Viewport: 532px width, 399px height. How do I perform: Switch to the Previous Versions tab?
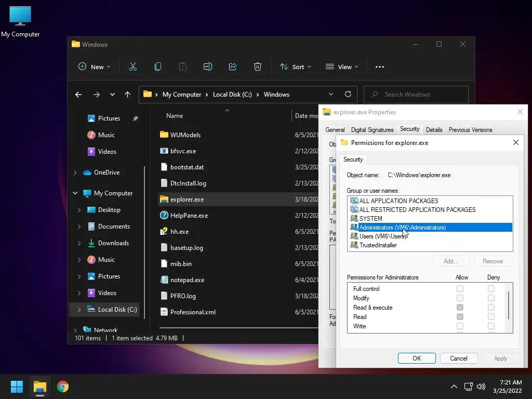pyautogui.click(x=470, y=129)
